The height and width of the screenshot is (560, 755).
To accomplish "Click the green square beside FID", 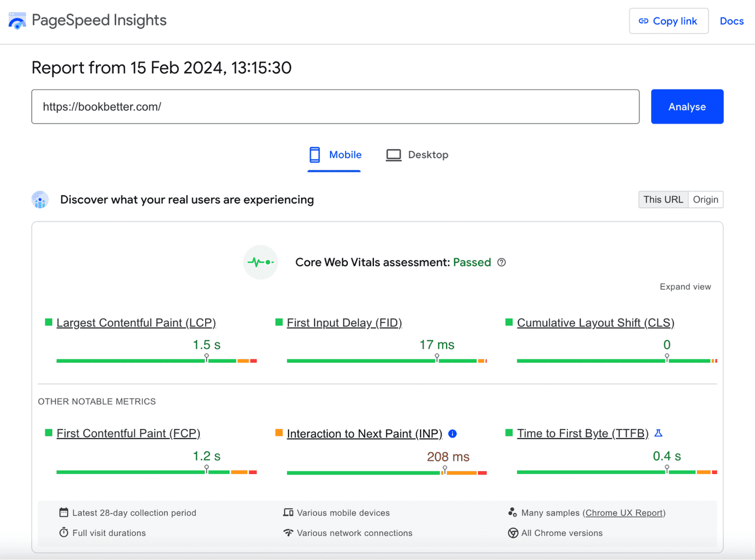I will click(x=279, y=322).
